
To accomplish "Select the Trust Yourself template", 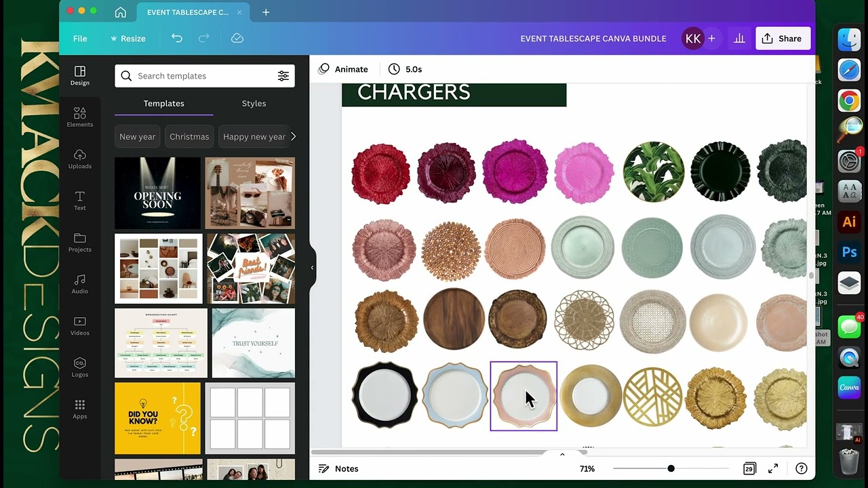I will coord(254,343).
